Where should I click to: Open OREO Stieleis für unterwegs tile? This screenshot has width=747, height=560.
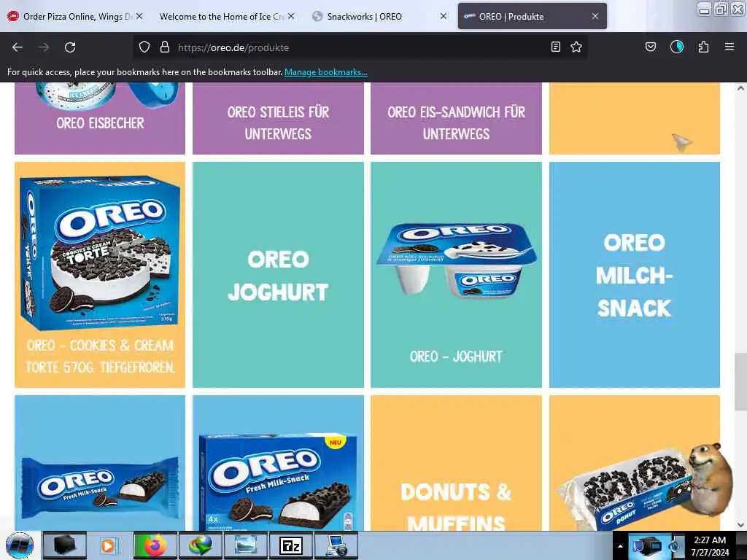tap(278, 118)
